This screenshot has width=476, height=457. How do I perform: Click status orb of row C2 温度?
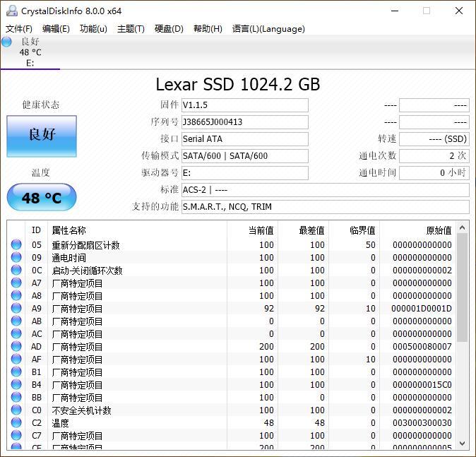pyautogui.click(x=16, y=422)
